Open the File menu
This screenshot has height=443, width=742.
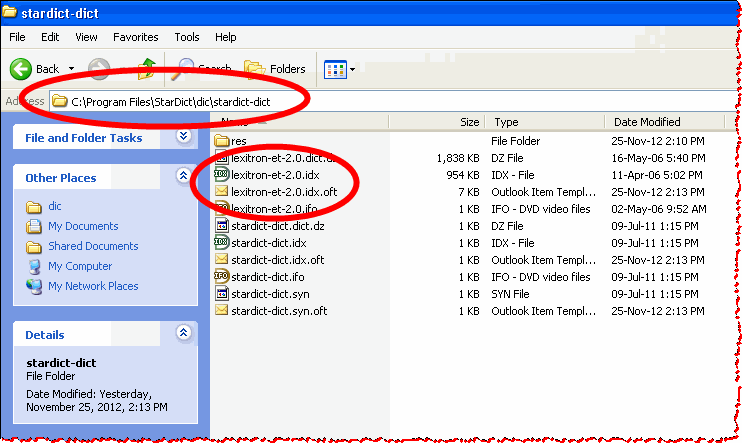pos(18,37)
